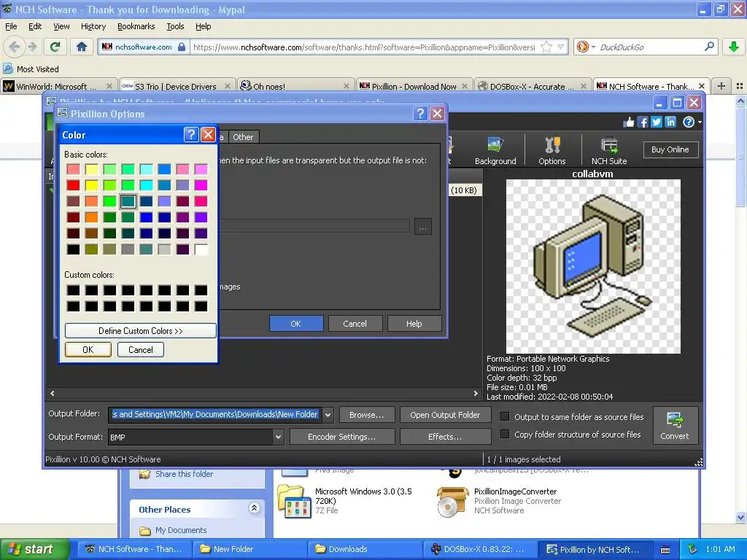
Task: Click the Twitter share icon
Action: [657, 122]
